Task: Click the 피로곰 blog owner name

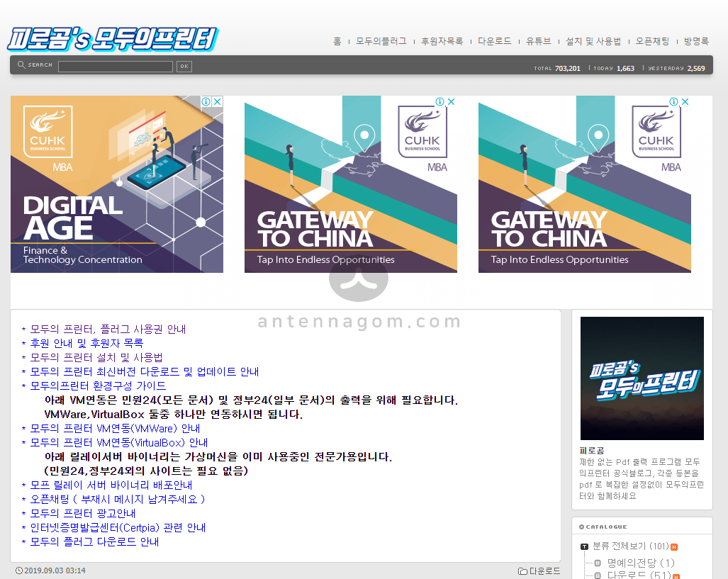Action: 592,451
